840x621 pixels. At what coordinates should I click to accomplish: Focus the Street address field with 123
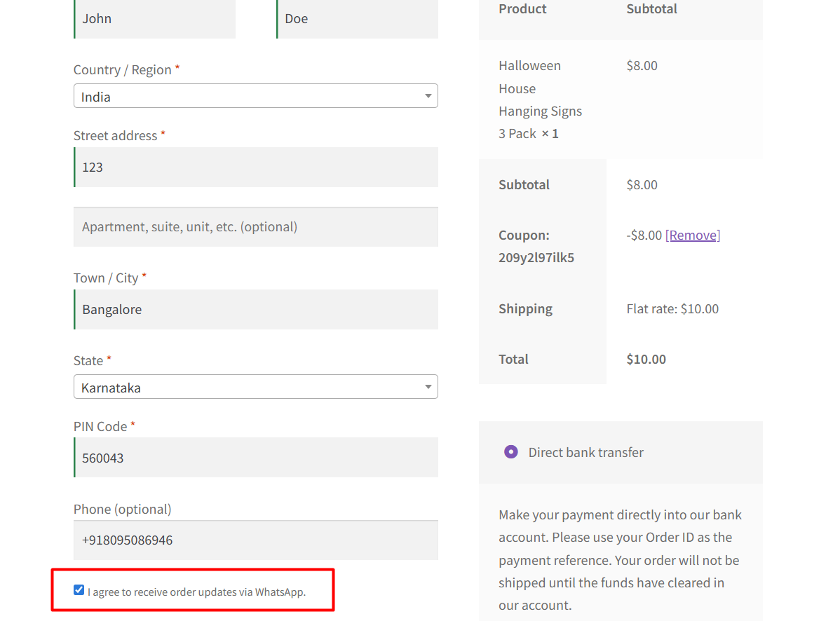click(x=256, y=168)
